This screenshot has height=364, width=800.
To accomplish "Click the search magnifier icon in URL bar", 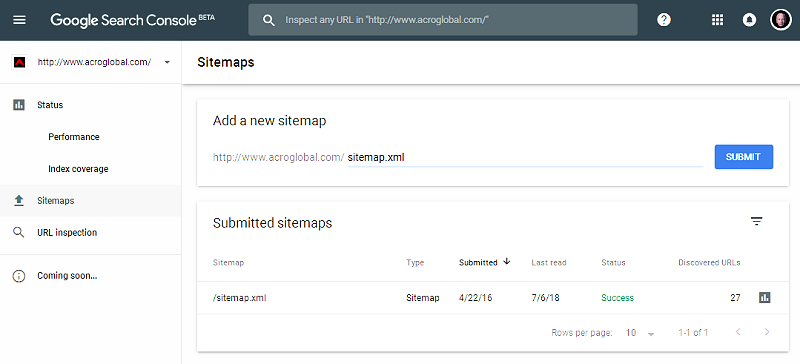I will coord(268,20).
